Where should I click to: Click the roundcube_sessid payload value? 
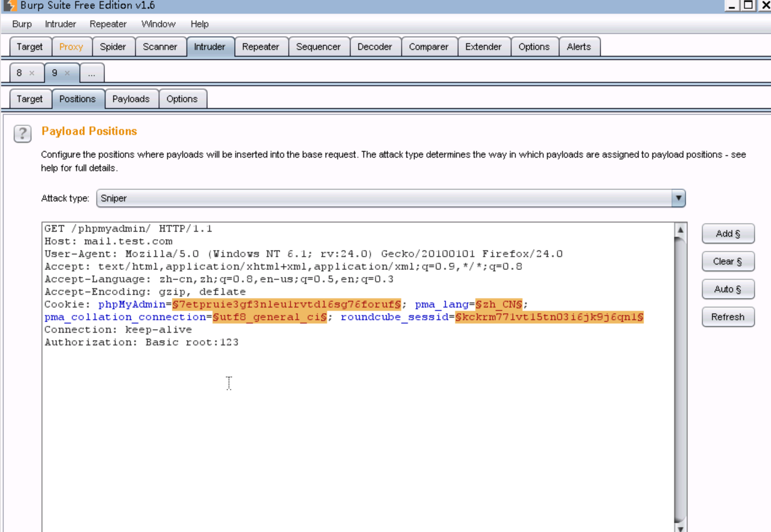[x=549, y=317]
